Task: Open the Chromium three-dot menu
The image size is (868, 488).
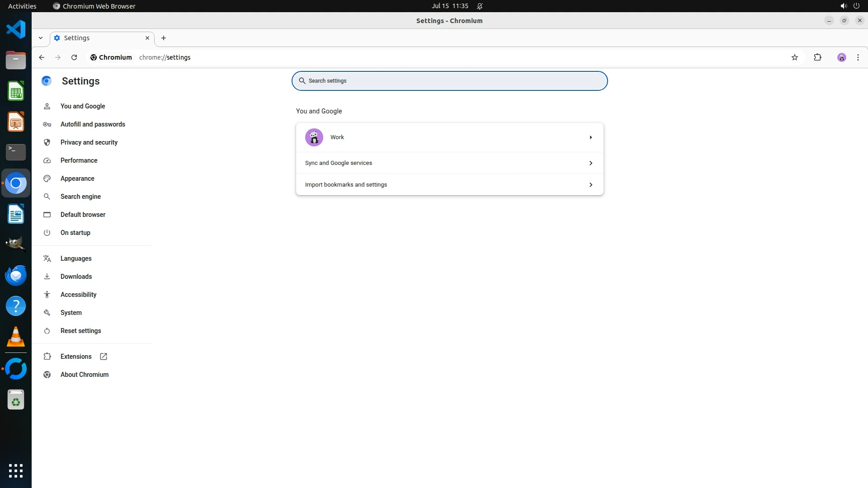Action: tap(858, 57)
